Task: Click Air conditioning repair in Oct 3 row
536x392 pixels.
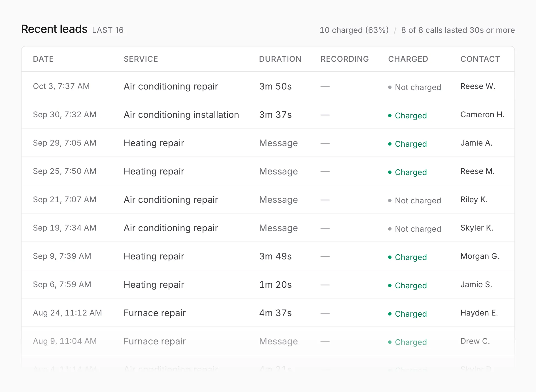Action: click(171, 86)
